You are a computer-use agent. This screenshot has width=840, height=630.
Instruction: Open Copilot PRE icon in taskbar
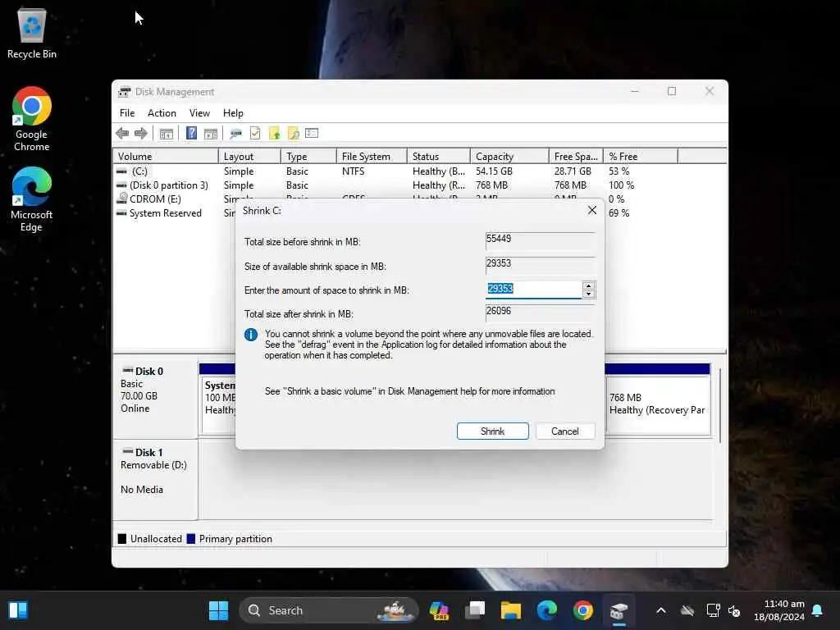(439, 610)
